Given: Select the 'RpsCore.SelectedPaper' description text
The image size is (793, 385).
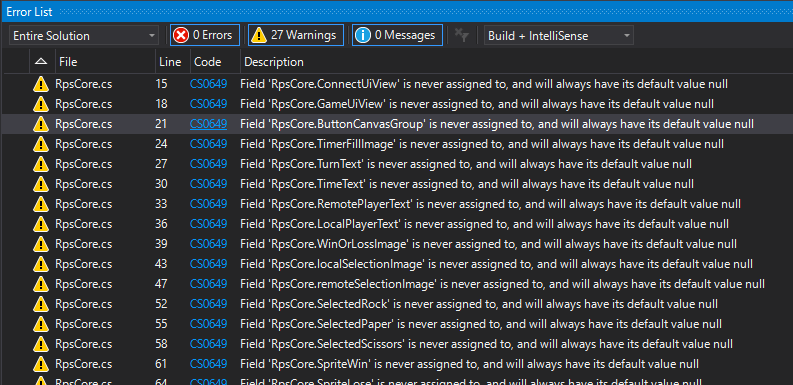Looking at the screenshot, I should coord(481,324).
